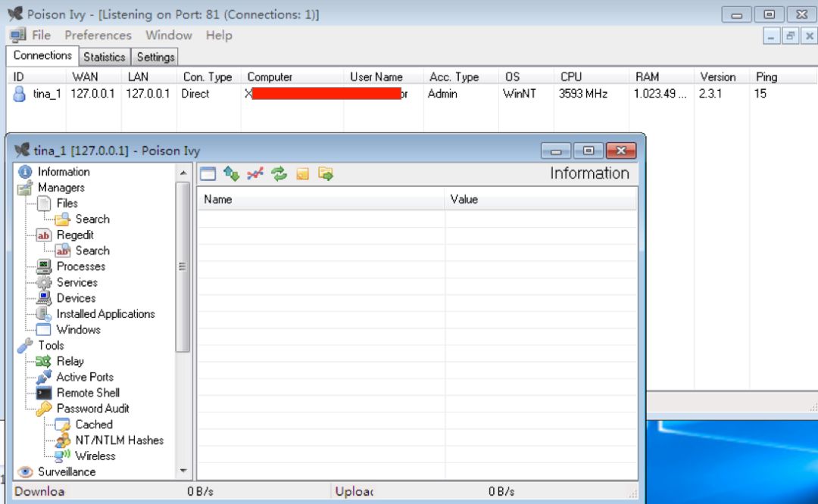Click the folder icon beside Files Search

click(x=63, y=219)
